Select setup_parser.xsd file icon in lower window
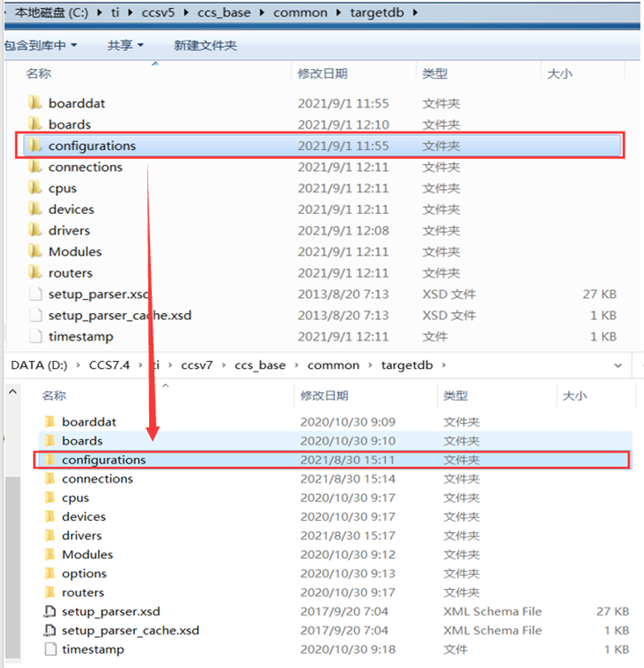The height and width of the screenshot is (668, 644). coord(50,612)
